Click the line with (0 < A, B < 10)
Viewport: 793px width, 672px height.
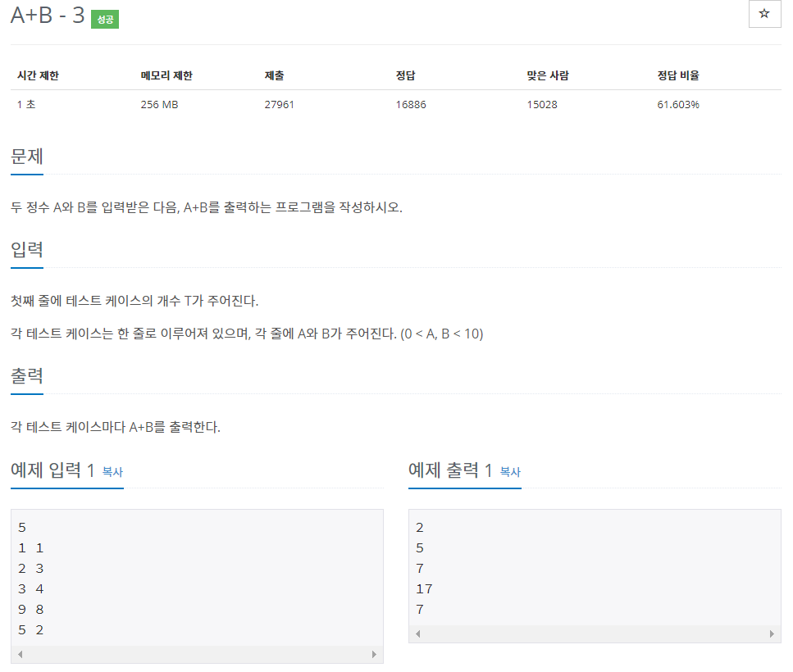(x=247, y=334)
